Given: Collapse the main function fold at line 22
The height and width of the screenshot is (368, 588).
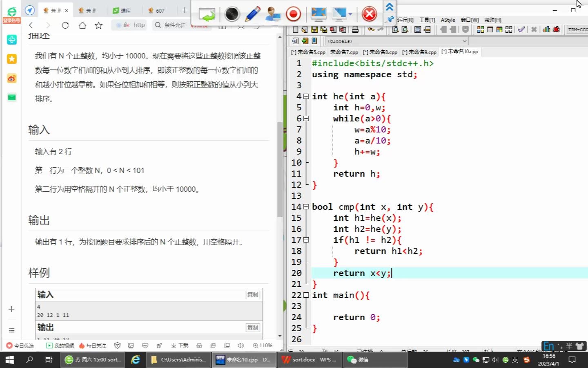Looking at the screenshot, I should tap(306, 295).
